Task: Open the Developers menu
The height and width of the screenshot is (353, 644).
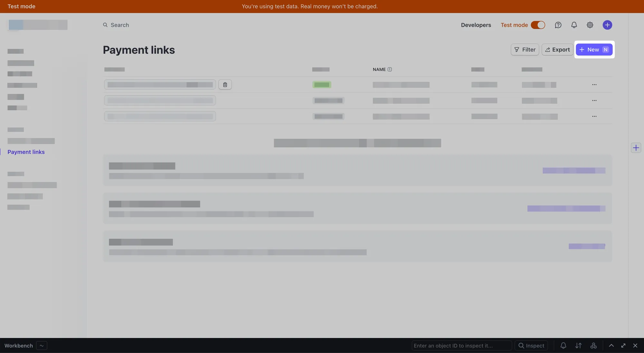Action: click(x=476, y=25)
